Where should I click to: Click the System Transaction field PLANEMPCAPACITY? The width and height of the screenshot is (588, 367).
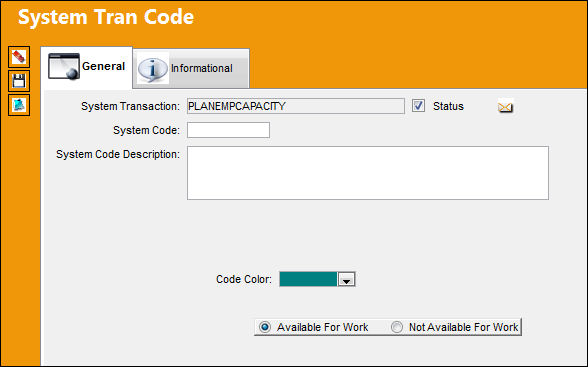pyautogui.click(x=296, y=106)
